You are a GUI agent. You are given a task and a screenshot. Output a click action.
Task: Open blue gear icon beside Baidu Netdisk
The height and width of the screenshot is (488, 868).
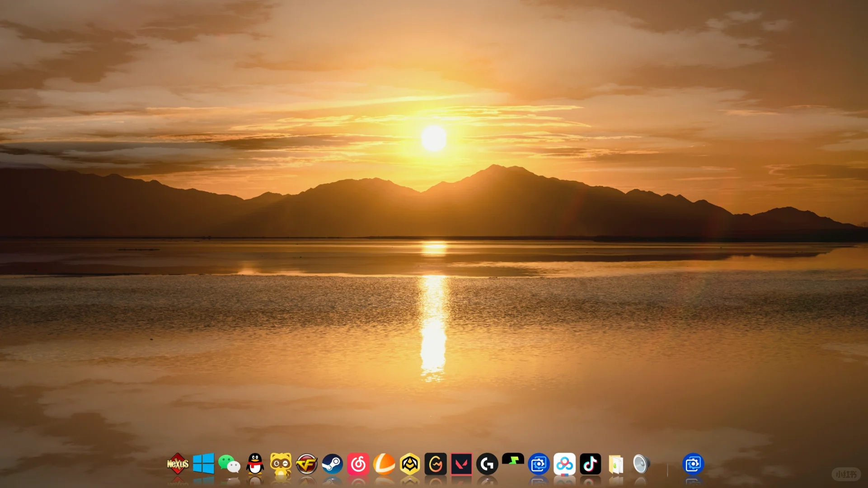pos(539,464)
